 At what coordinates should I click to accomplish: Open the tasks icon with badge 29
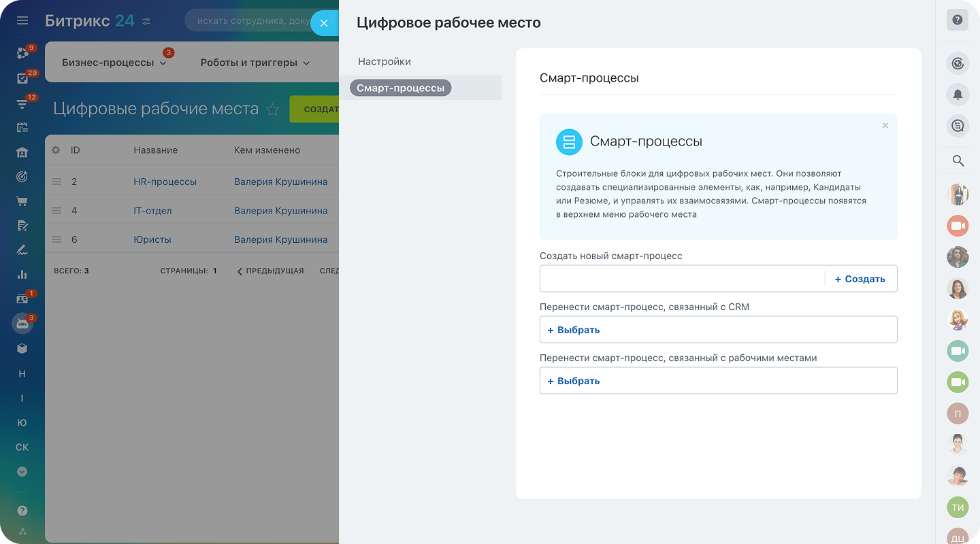point(22,79)
